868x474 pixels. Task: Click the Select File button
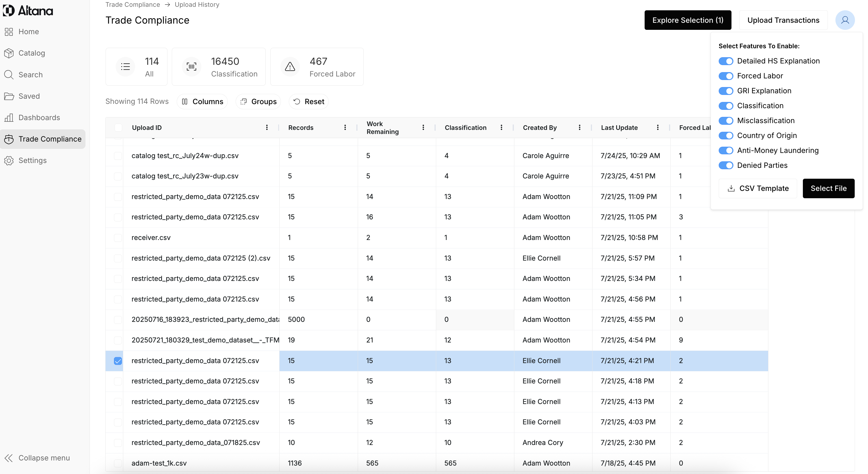point(828,188)
